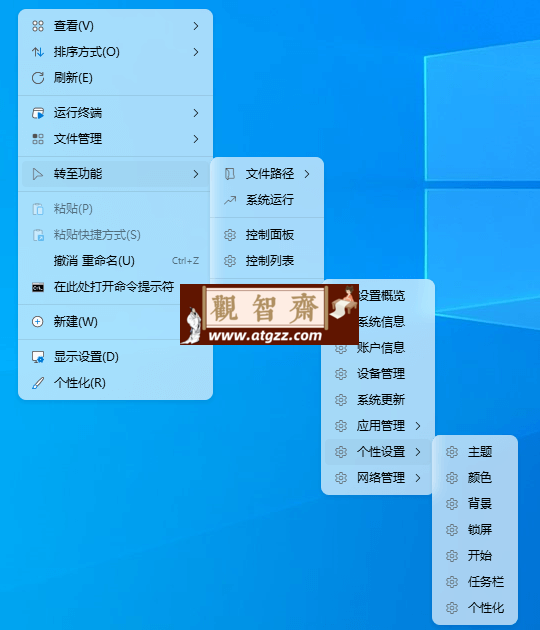The height and width of the screenshot is (630, 540).
Task: Expand the 查看(V) submenu arrow
Action: (196, 26)
